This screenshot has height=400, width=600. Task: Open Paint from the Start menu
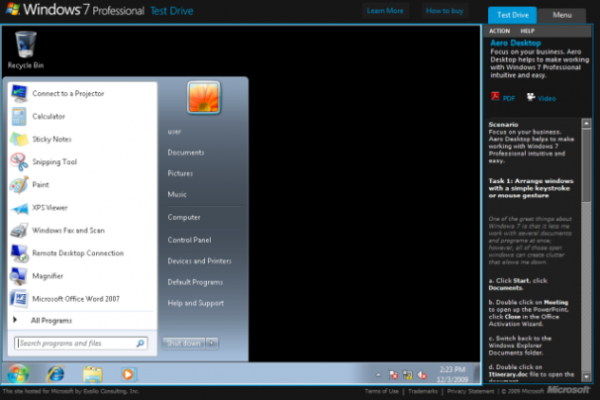41,185
